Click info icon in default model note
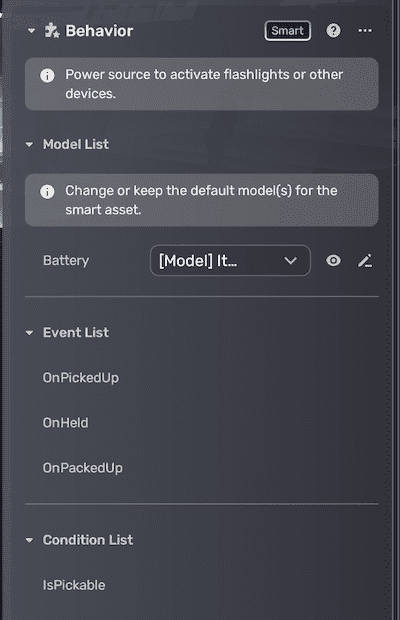 click(47, 191)
